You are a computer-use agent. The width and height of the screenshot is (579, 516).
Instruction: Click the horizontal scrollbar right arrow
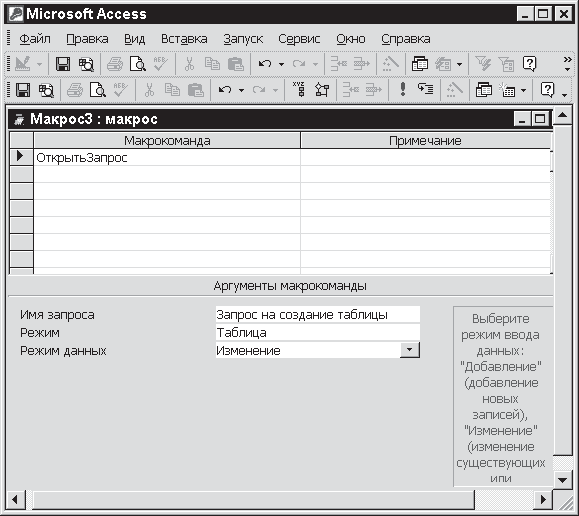click(x=543, y=500)
